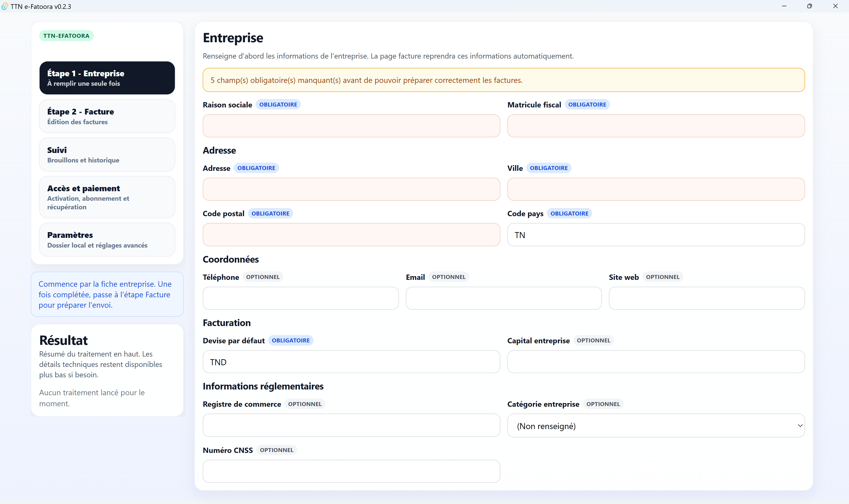The width and height of the screenshot is (849, 504).
Task: Click the Téléphone field
Action: (x=300, y=298)
